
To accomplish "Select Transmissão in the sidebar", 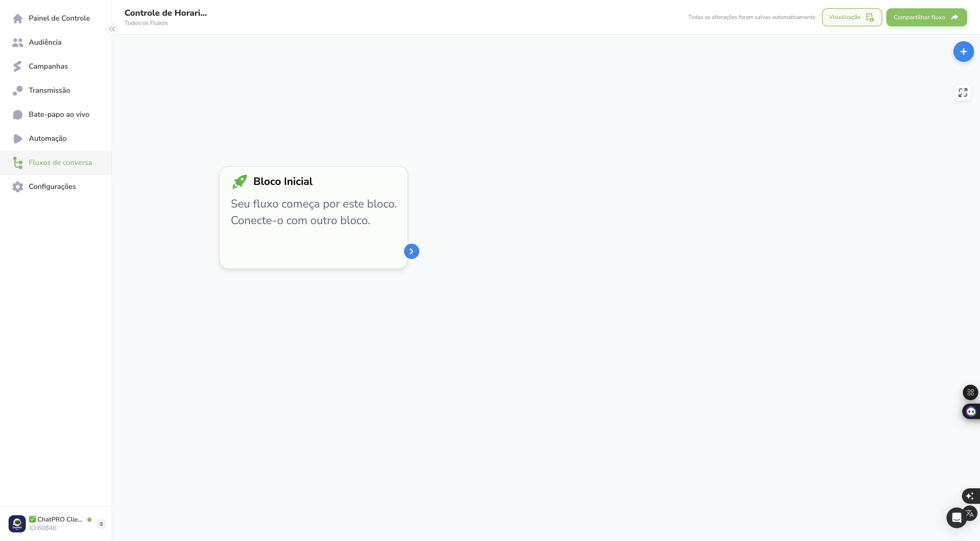I will [x=56, y=90].
